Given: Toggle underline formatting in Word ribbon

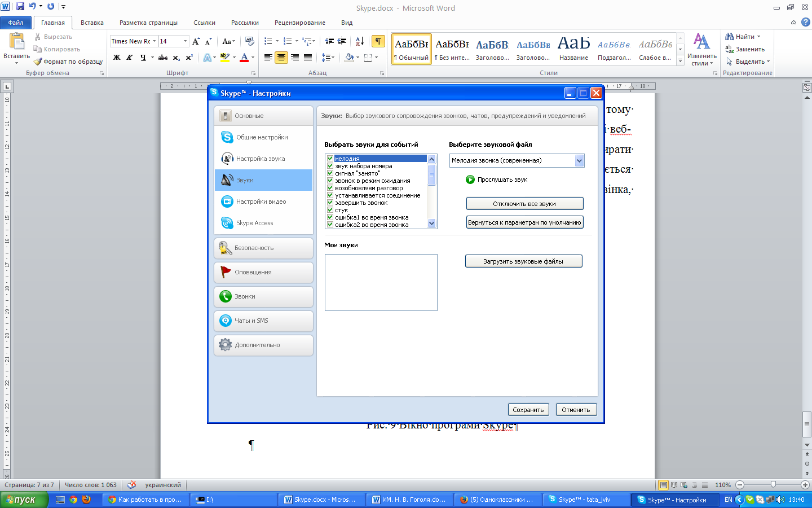Looking at the screenshot, I should click(143, 58).
